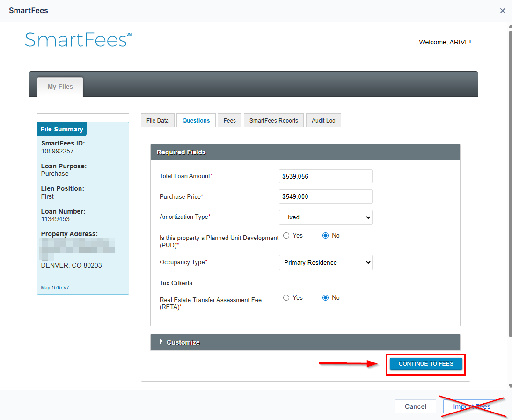Select Yes for Planned Unit Development
This screenshot has height=420, width=512.
point(286,236)
